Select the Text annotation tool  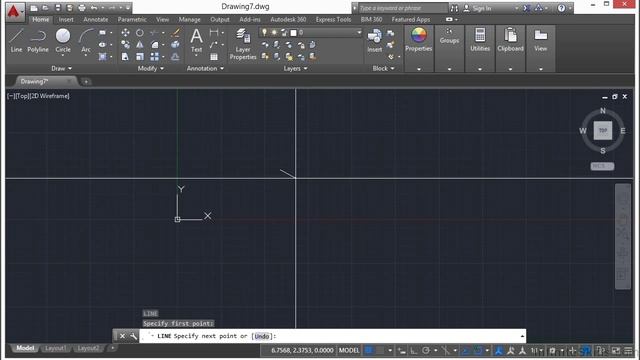point(196,40)
